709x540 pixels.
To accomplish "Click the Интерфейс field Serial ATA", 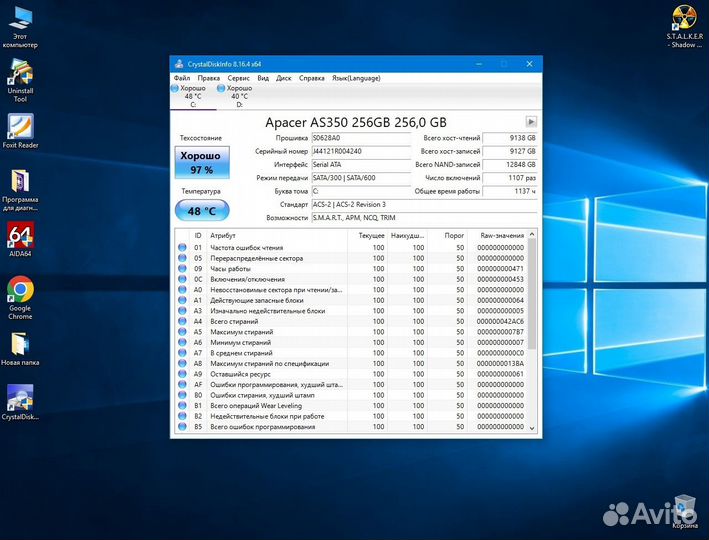I will 361,165.
